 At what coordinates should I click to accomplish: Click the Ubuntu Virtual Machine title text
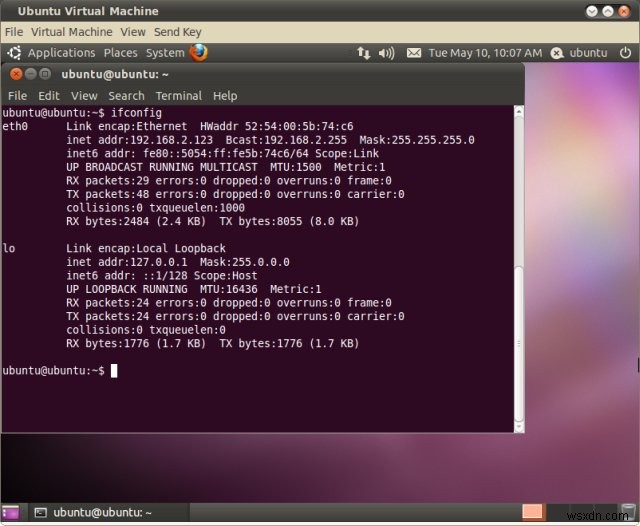(88, 11)
